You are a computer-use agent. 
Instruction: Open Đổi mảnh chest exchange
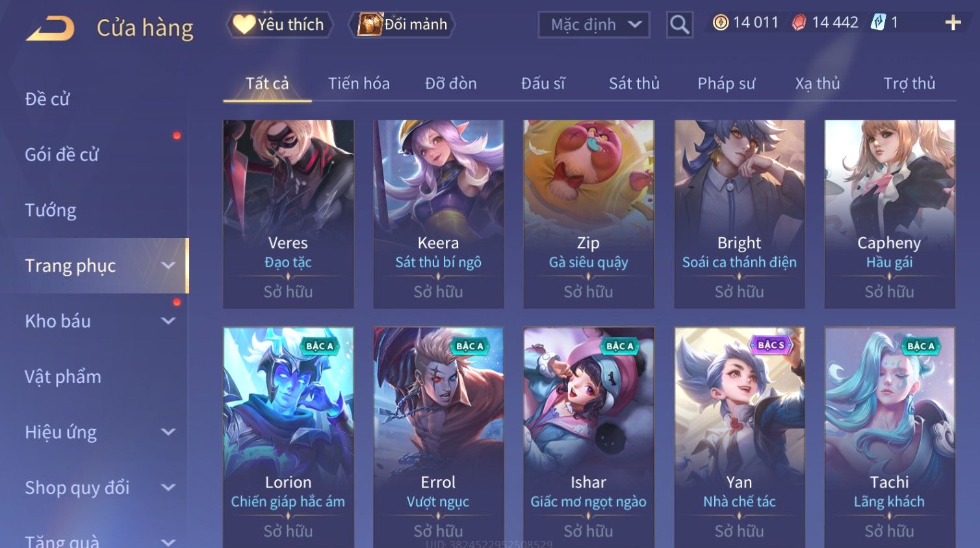(x=402, y=25)
